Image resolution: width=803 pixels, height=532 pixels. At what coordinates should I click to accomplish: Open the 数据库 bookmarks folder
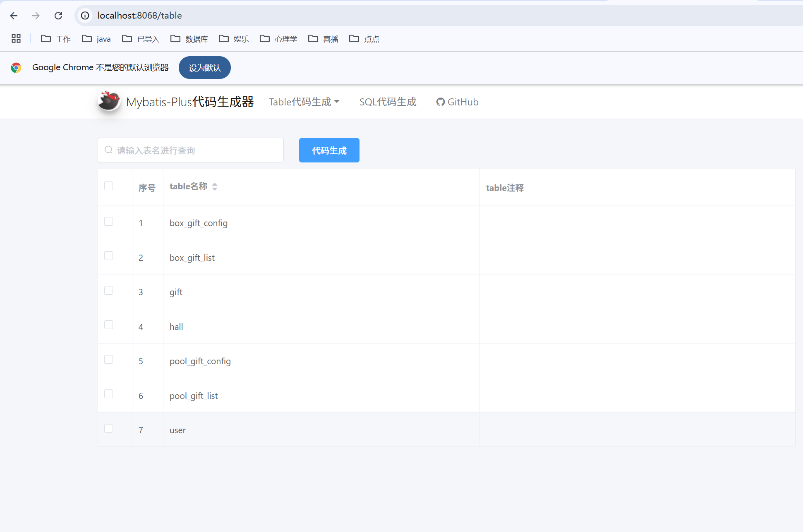coord(189,38)
